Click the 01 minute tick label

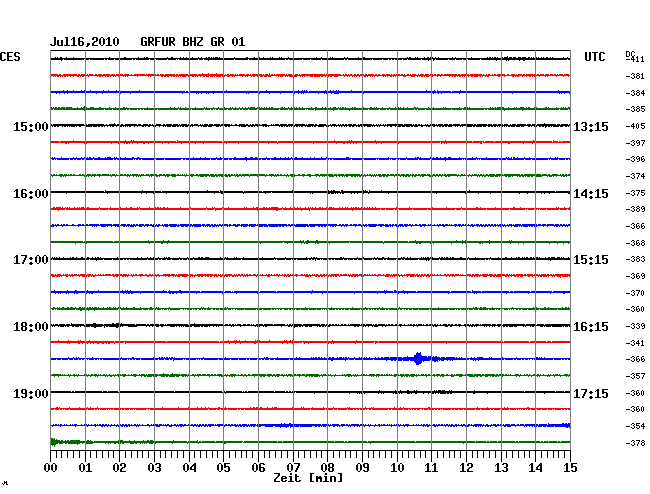click(x=85, y=467)
